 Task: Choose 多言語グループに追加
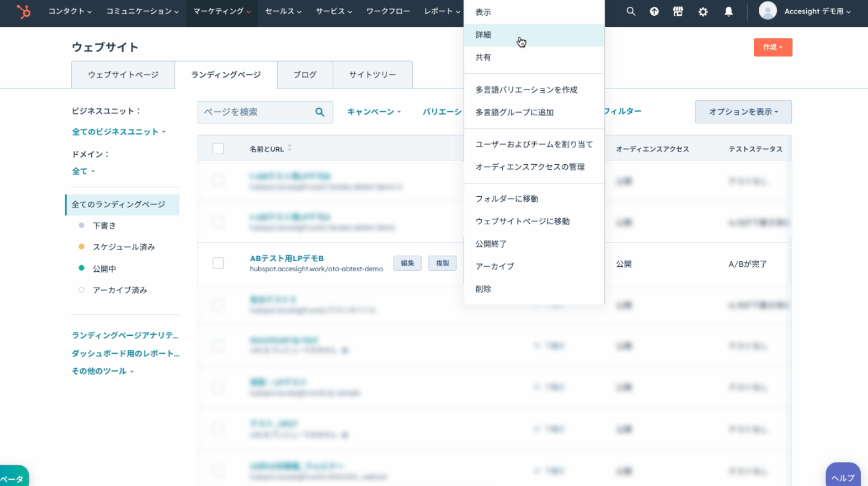point(534,112)
